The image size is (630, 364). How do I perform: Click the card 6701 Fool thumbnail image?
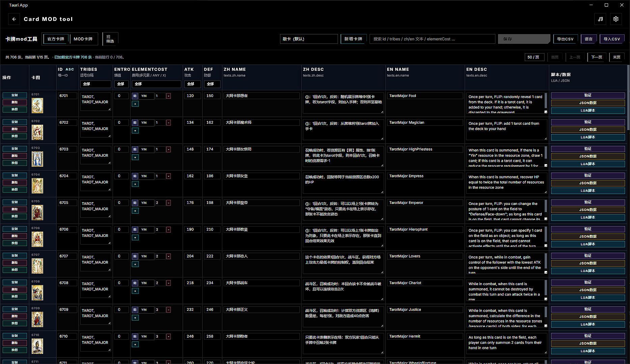pos(37,105)
